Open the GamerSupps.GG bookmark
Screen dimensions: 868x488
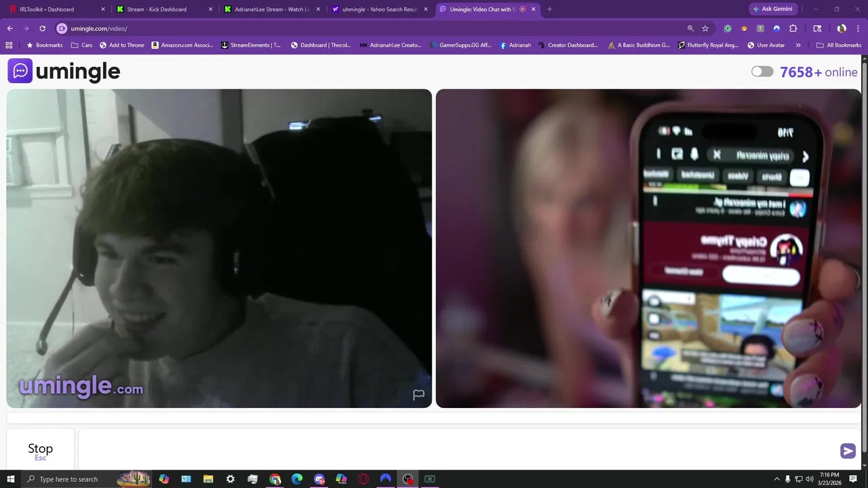460,45
